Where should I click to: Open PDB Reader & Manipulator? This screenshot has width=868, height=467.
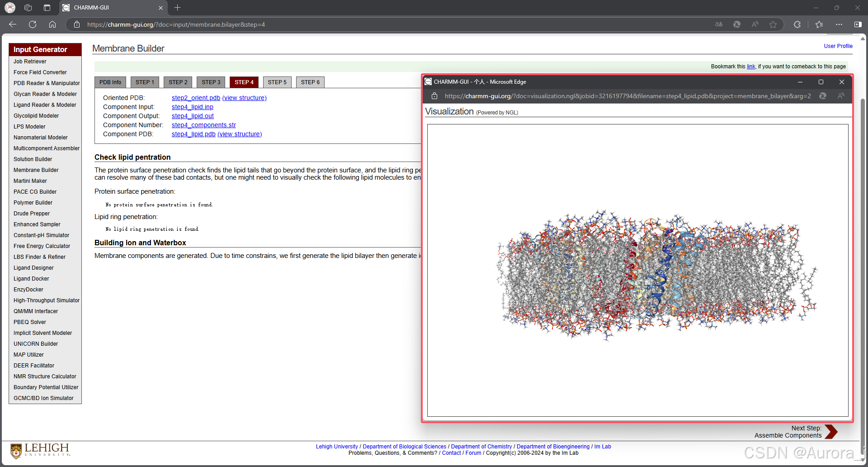coord(47,83)
